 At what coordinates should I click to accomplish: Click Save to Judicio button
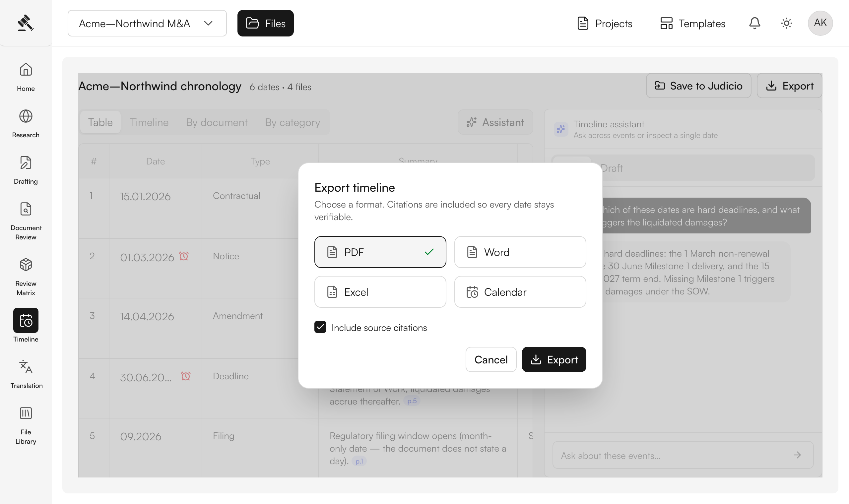(698, 86)
